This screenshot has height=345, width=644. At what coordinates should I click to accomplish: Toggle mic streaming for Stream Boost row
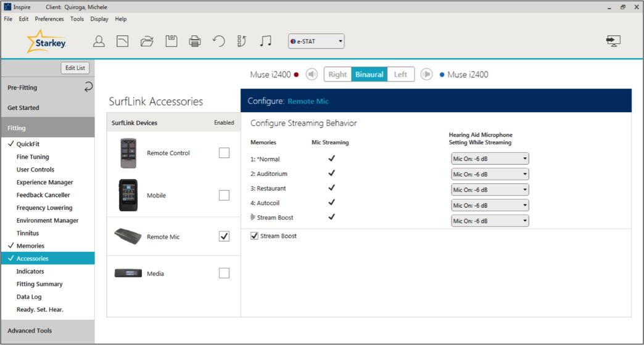coord(331,217)
